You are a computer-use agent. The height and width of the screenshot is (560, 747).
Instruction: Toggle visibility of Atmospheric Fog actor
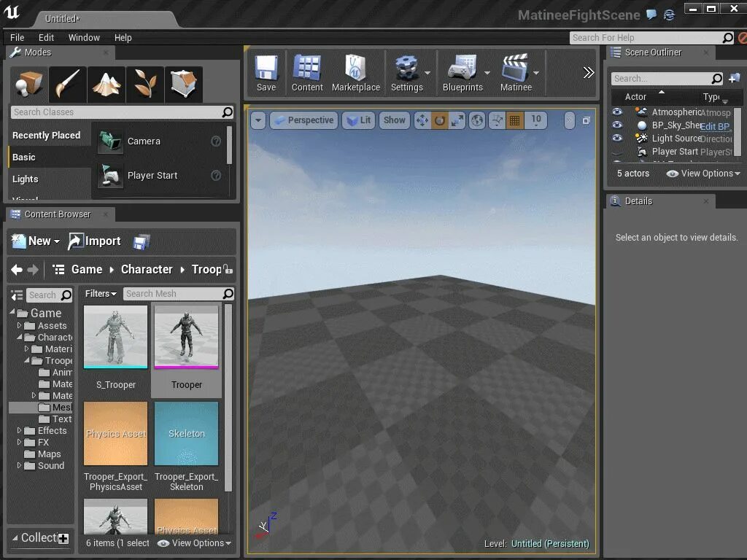pos(617,112)
